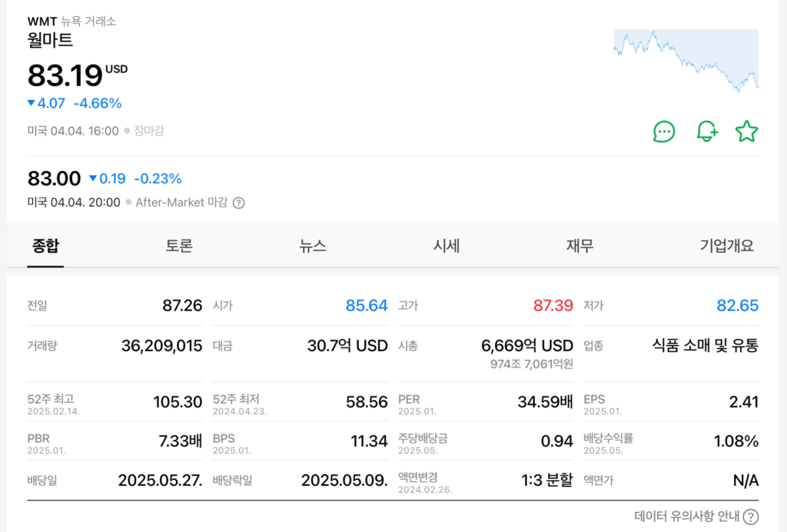Click the 미국 04.04. 20:00 timestamp

[74, 203]
